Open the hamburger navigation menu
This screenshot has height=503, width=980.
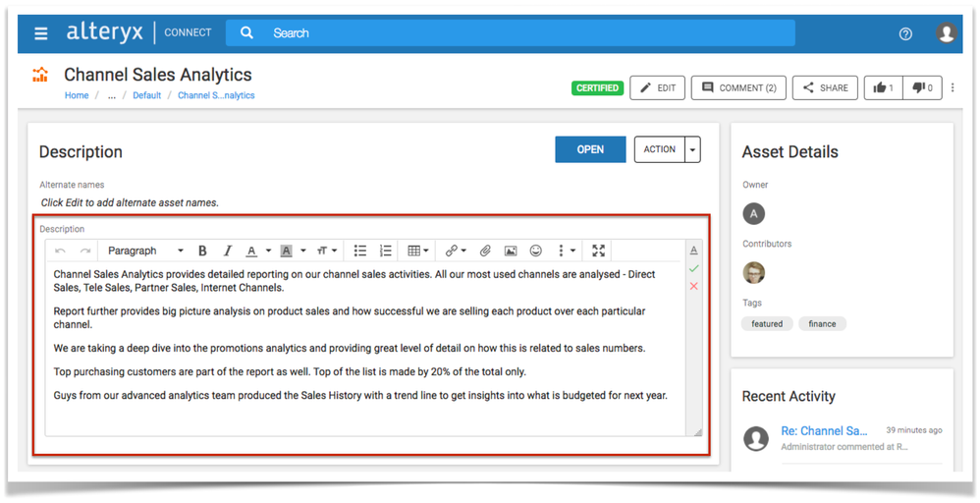[x=40, y=33]
